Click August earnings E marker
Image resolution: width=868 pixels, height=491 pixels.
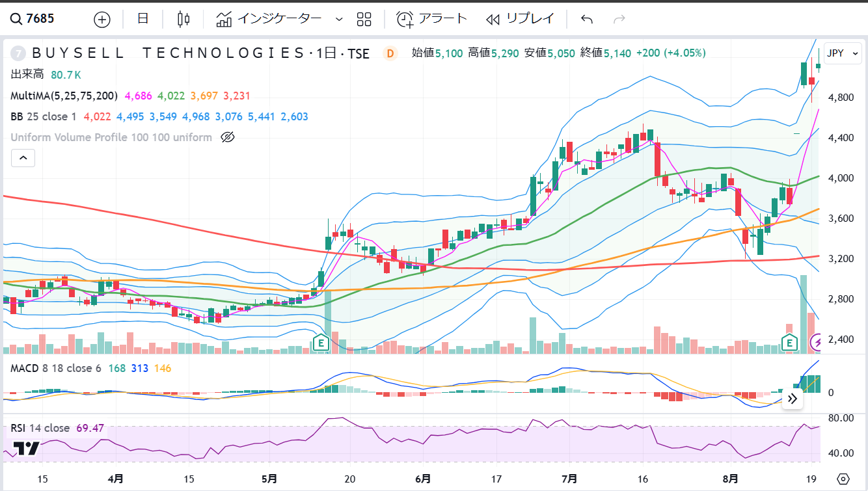[x=790, y=343]
